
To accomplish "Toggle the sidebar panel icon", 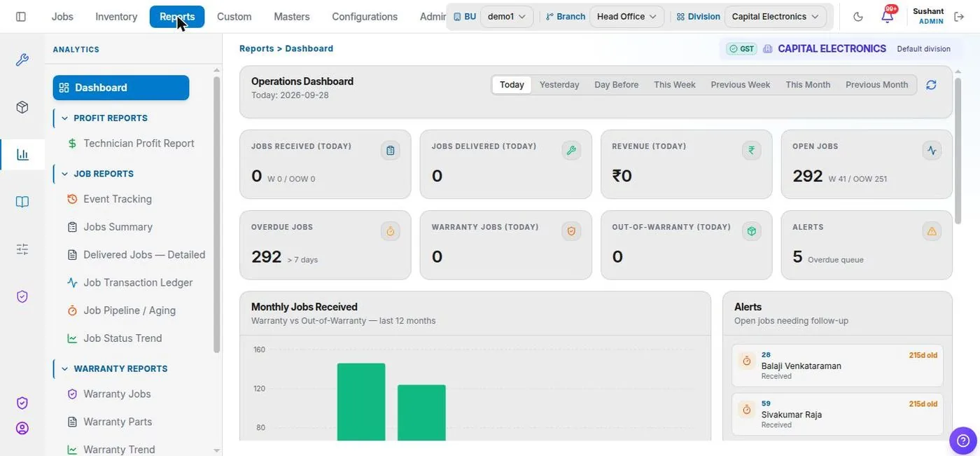I will [x=21, y=16].
